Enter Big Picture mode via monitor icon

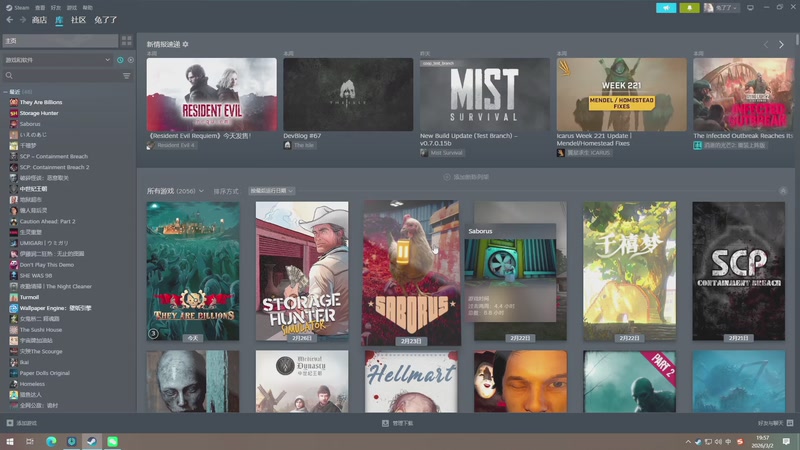click(x=750, y=8)
